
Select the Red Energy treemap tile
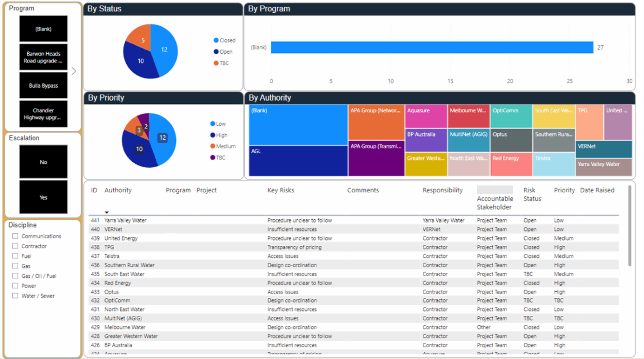[511, 164]
